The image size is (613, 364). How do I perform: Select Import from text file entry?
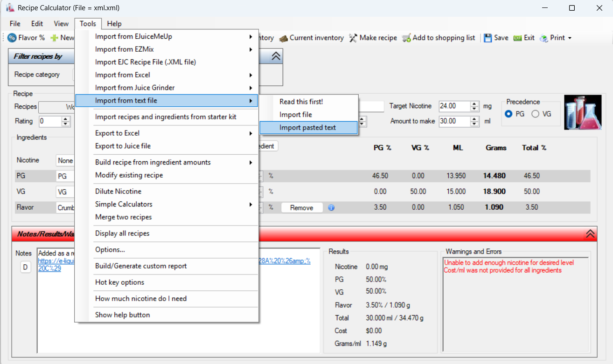point(167,101)
